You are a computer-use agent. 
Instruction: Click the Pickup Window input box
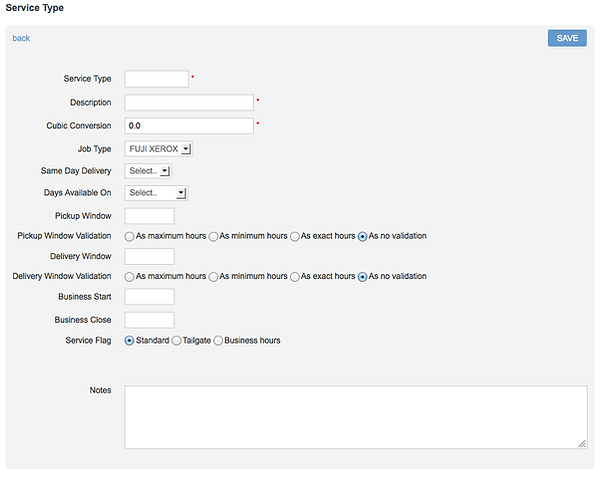point(150,216)
